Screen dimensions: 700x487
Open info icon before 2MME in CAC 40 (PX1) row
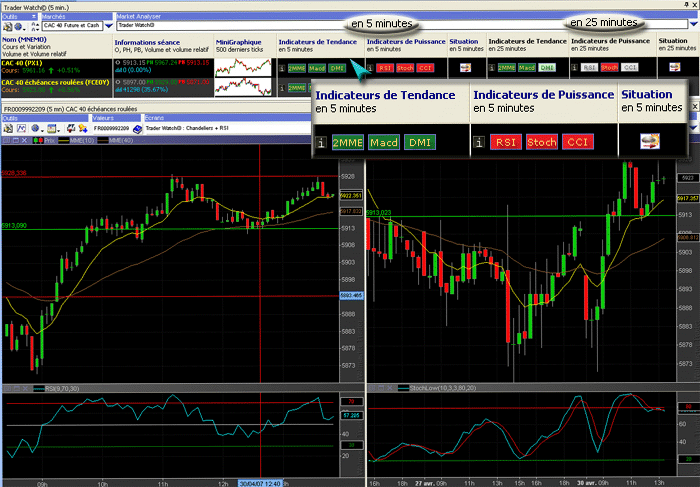[x=282, y=68]
